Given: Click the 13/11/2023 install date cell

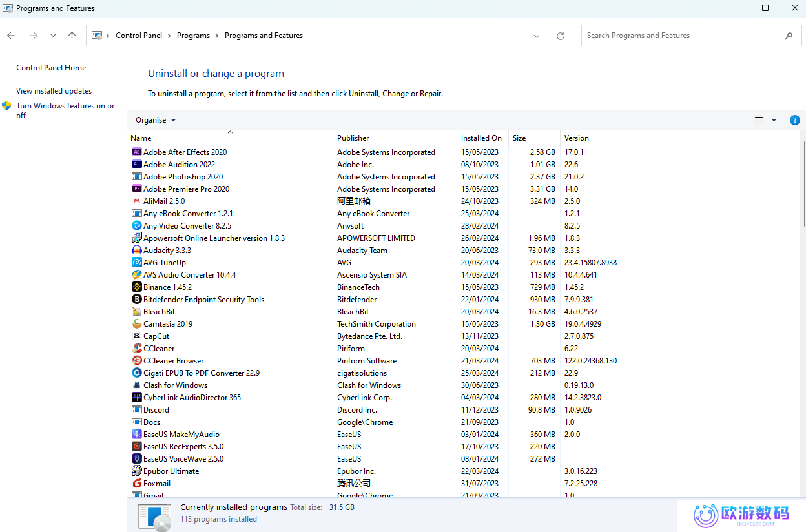Looking at the screenshot, I should tap(480, 336).
